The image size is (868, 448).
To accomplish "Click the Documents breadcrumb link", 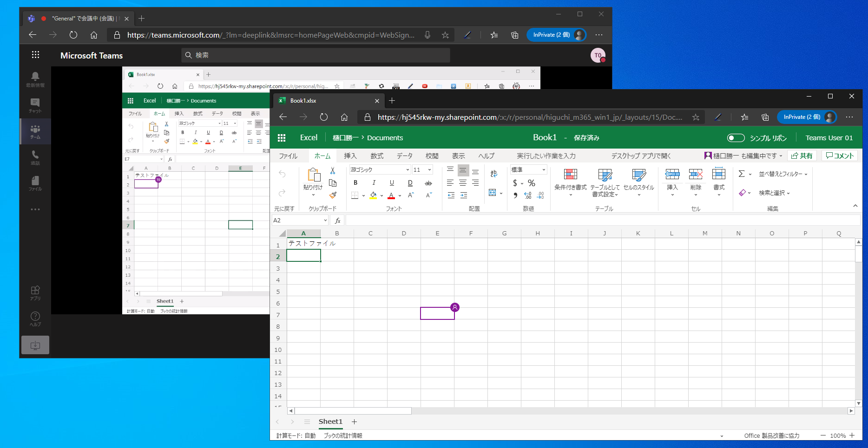I will coord(385,138).
